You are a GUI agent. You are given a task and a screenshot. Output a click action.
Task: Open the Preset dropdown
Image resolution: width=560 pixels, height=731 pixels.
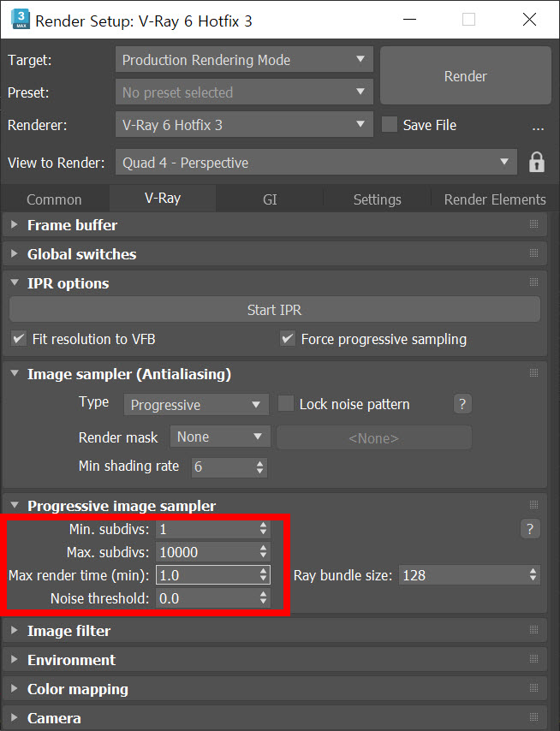tap(244, 92)
